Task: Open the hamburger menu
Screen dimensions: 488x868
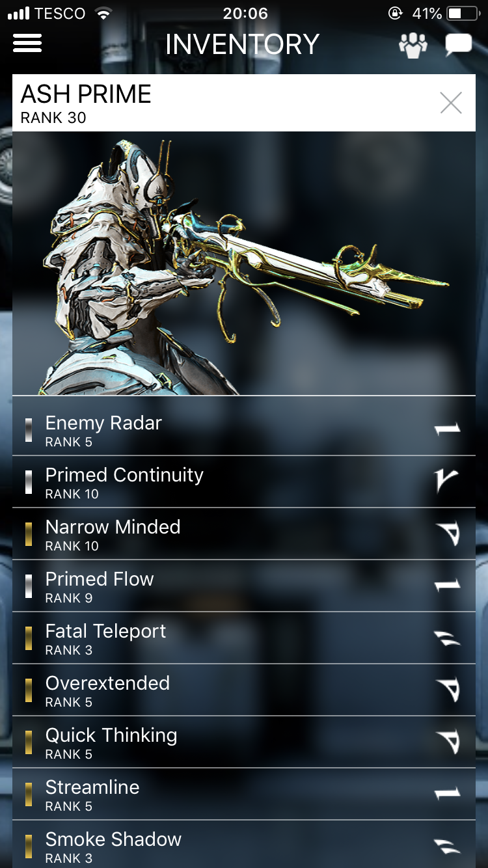Action: tap(27, 44)
